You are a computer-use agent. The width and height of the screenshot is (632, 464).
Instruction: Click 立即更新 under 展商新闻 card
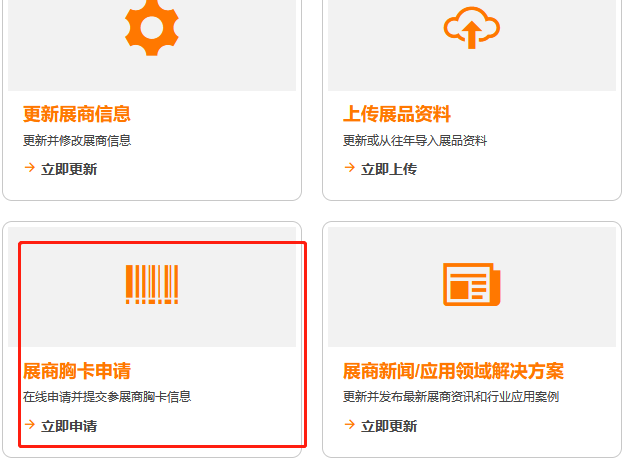[389, 426]
